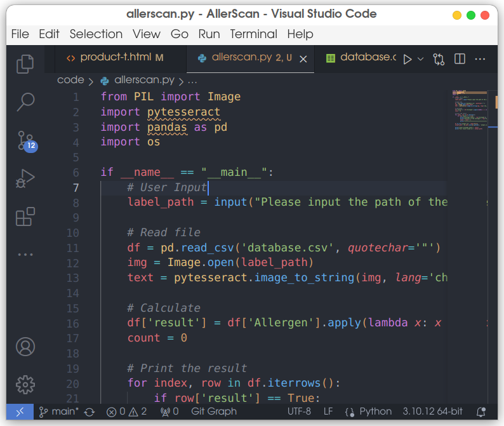
Task: Open changes compare icon in editor toolbar
Action: pos(439,59)
